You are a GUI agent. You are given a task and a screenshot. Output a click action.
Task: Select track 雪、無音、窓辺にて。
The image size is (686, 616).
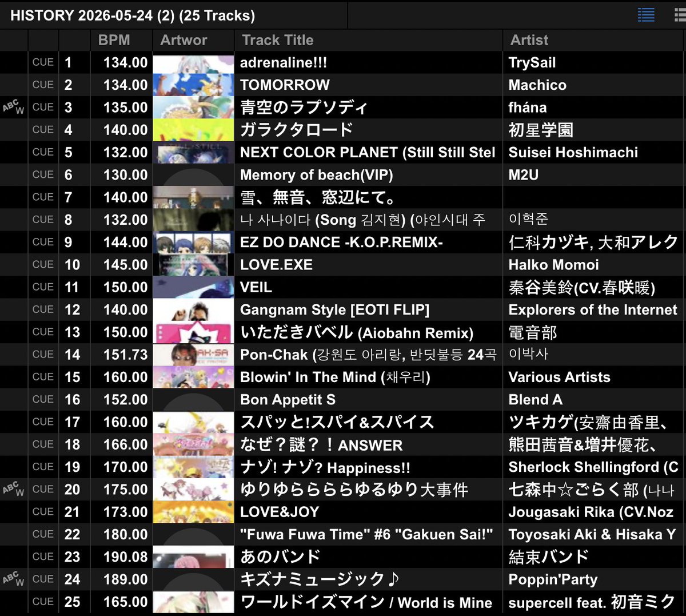point(318,197)
